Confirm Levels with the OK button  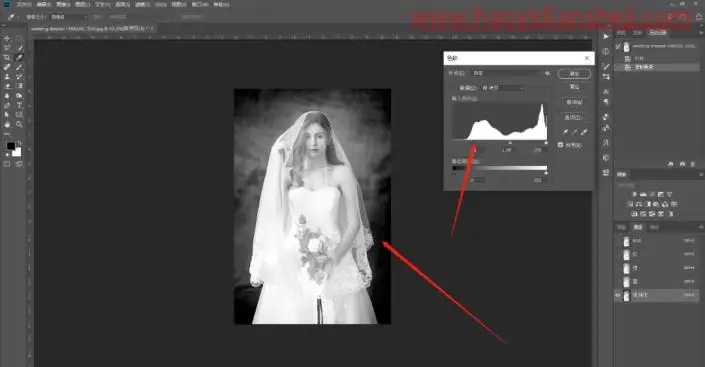574,74
